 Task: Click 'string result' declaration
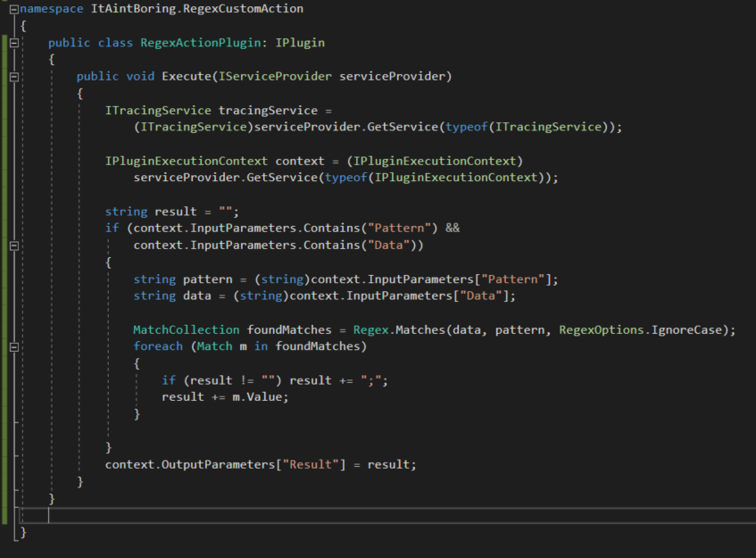151,212
